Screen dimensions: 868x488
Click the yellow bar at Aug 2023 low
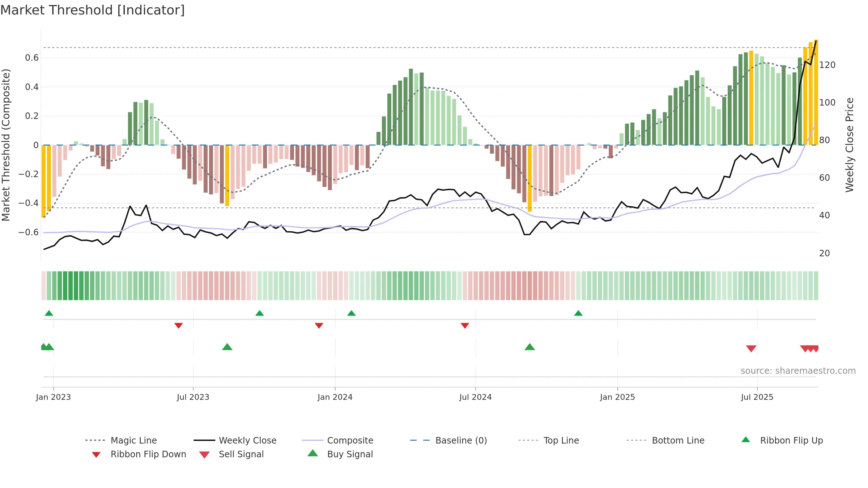(x=227, y=176)
